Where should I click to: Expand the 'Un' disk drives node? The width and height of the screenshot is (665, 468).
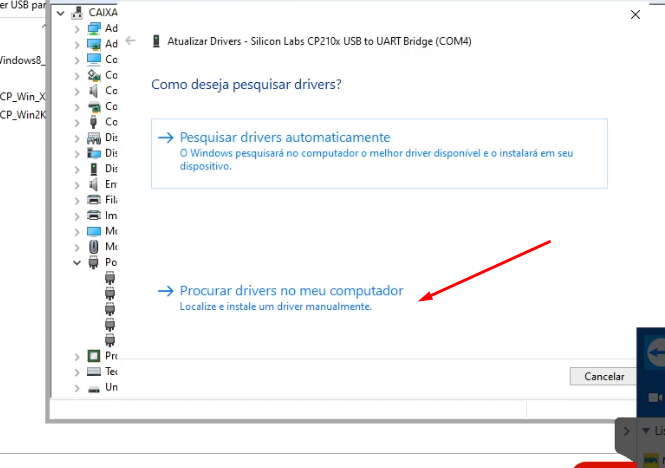tap(78, 387)
